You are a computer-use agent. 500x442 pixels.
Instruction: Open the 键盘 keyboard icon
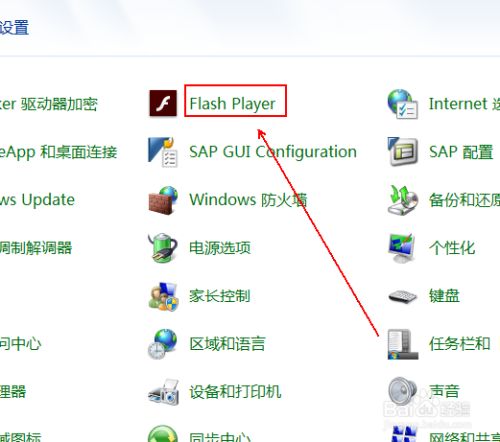coord(403,296)
